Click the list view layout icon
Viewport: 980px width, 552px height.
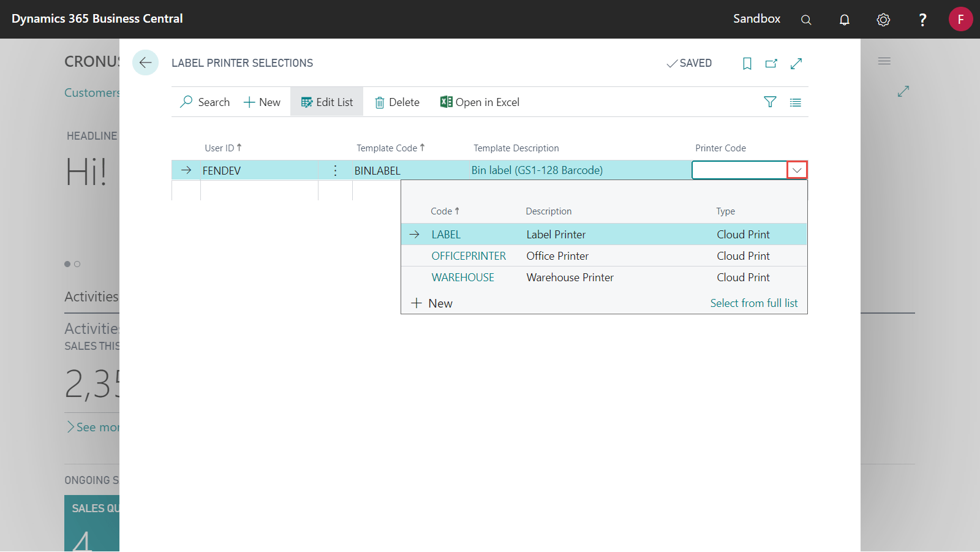point(795,102)
